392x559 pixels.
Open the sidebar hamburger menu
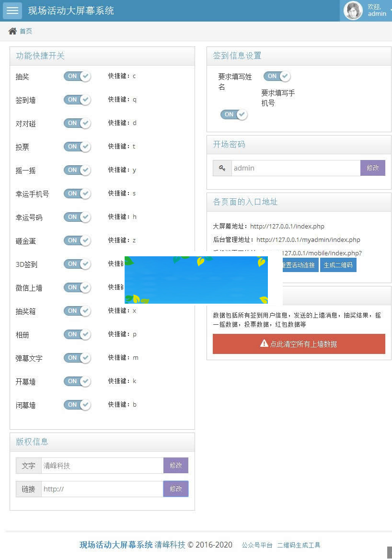click(x=12, y=11)
